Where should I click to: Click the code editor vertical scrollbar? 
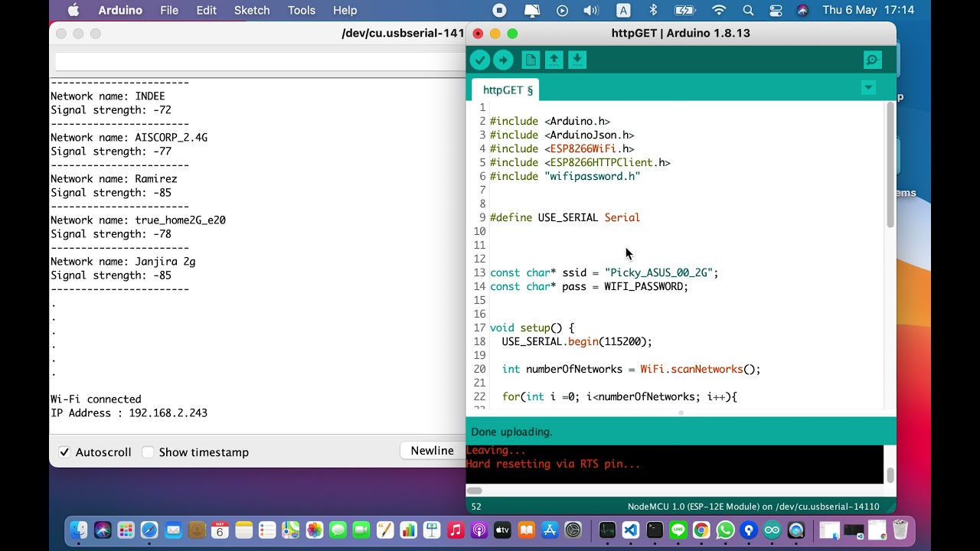(x=890, y=165)
